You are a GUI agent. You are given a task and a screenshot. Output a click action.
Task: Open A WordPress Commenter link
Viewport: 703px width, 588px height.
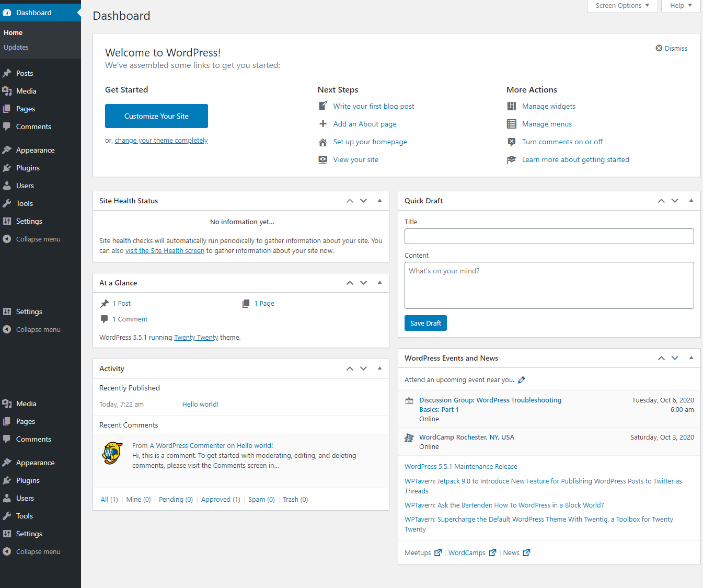[x=188, y=446]
